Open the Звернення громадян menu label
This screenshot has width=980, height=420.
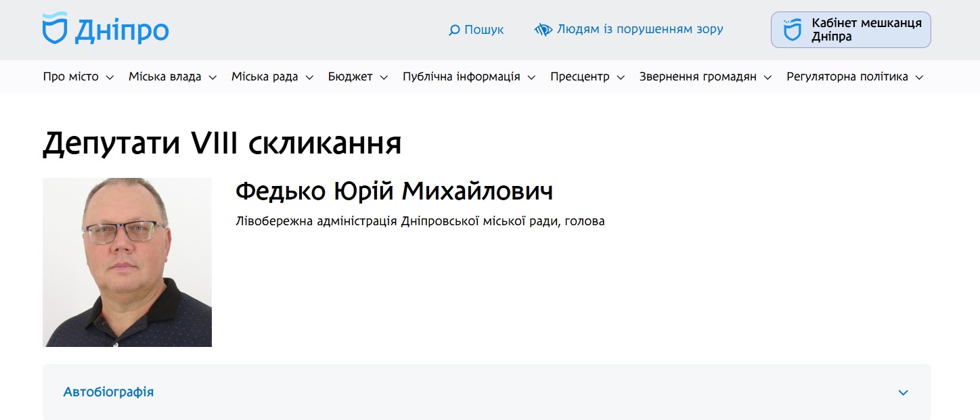point(698,77)
